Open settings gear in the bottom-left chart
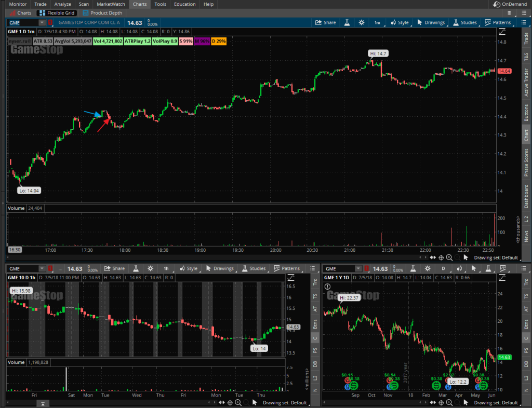 click(x=150, y=268)
